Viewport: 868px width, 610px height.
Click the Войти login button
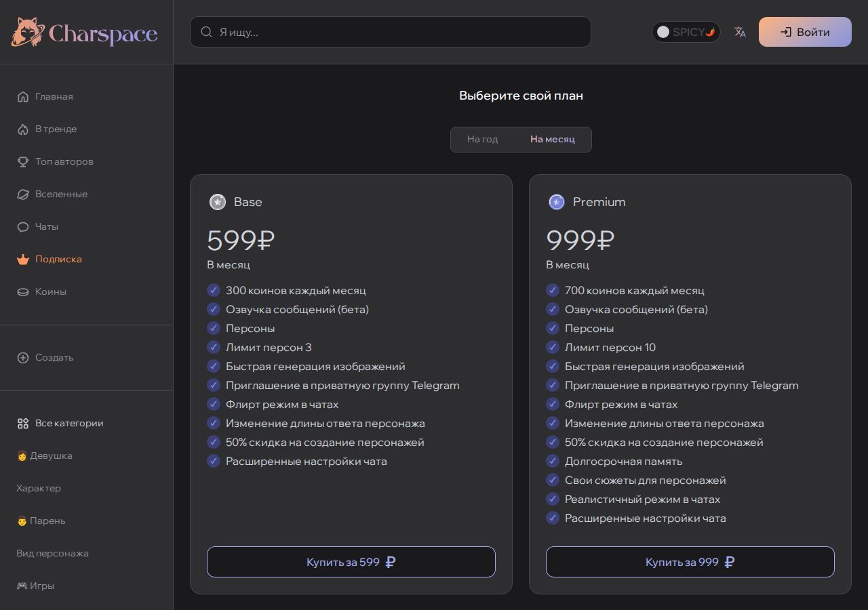point(805,32)
